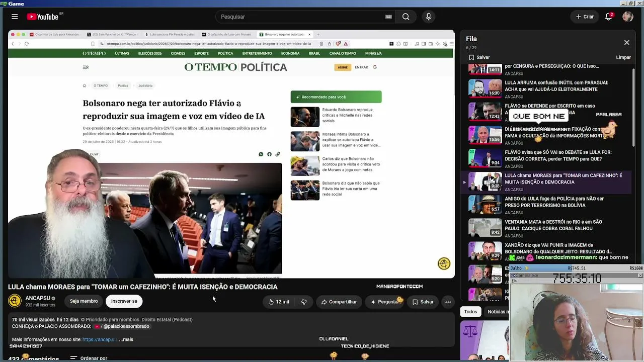Viewport: 644px width, 362px height.
Task: Open the ANCAPSU channel avatar
Action: [15, 301]
